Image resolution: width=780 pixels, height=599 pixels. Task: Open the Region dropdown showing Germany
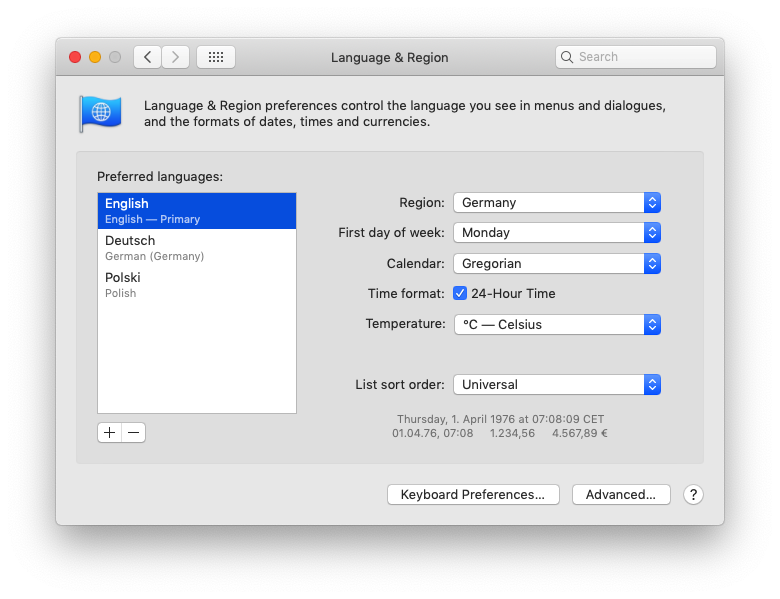coord(556,202)
